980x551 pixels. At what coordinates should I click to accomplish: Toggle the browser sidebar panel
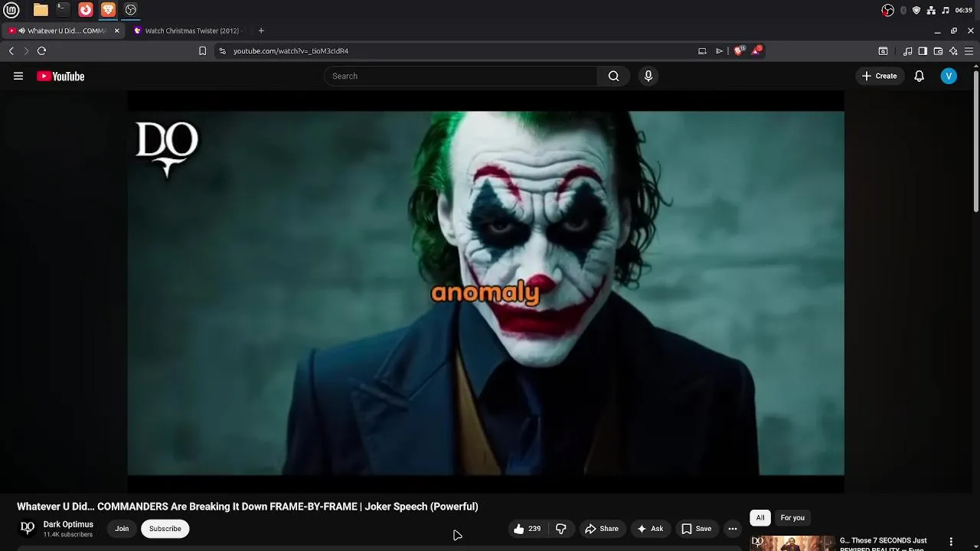coord(923,51)
